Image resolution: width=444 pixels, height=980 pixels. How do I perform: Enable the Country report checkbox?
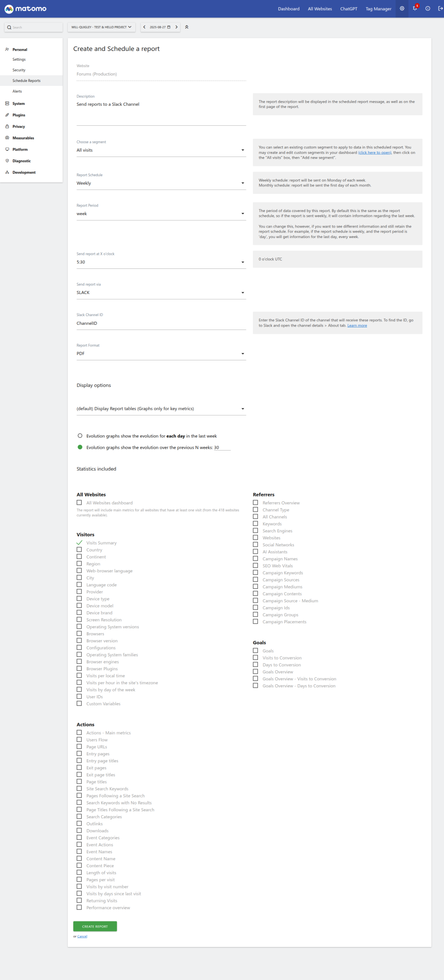point(79,550)
